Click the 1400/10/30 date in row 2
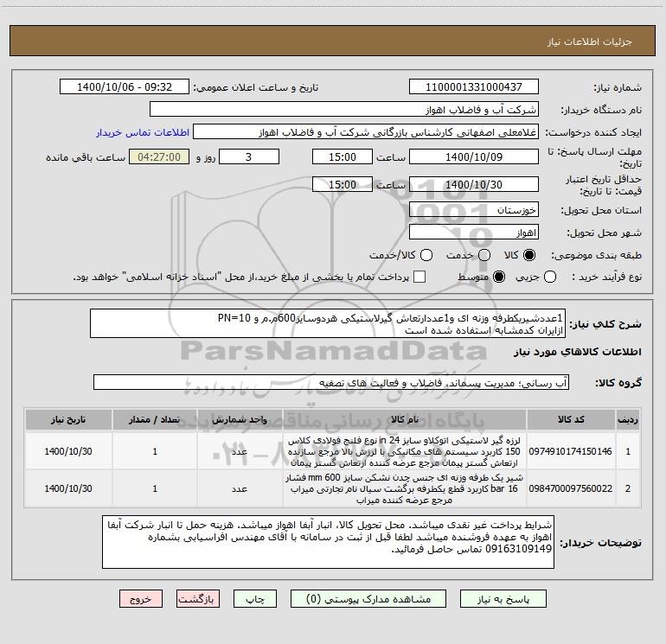Viewport: 666px width, 644px height. (x=68, y=488)
